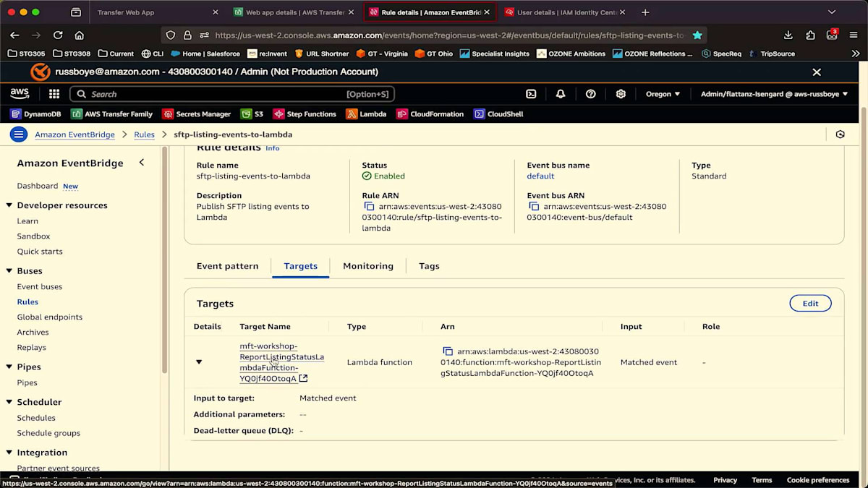Open the notifications bell
868x488 pixels.
click(561, 94)
